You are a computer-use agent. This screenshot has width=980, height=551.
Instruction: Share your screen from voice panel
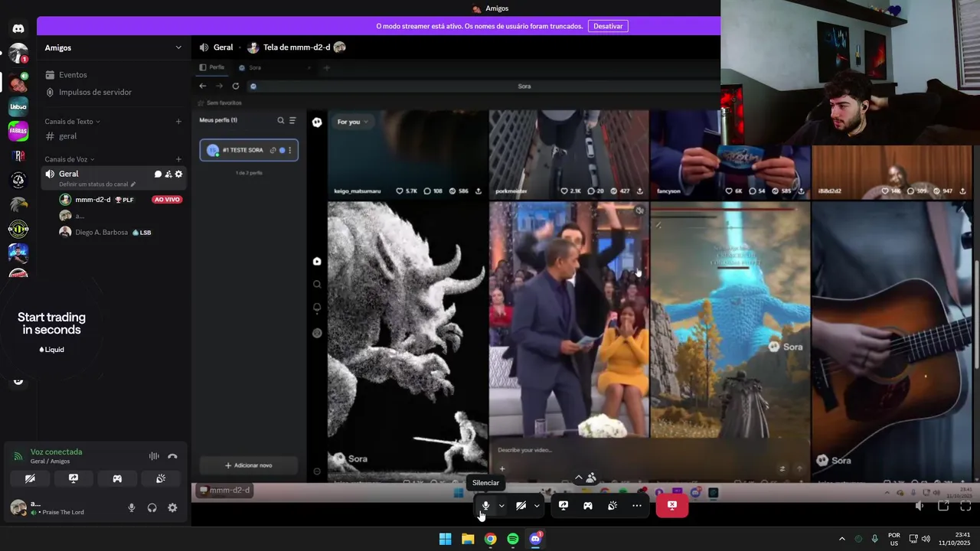click(73, 478)
